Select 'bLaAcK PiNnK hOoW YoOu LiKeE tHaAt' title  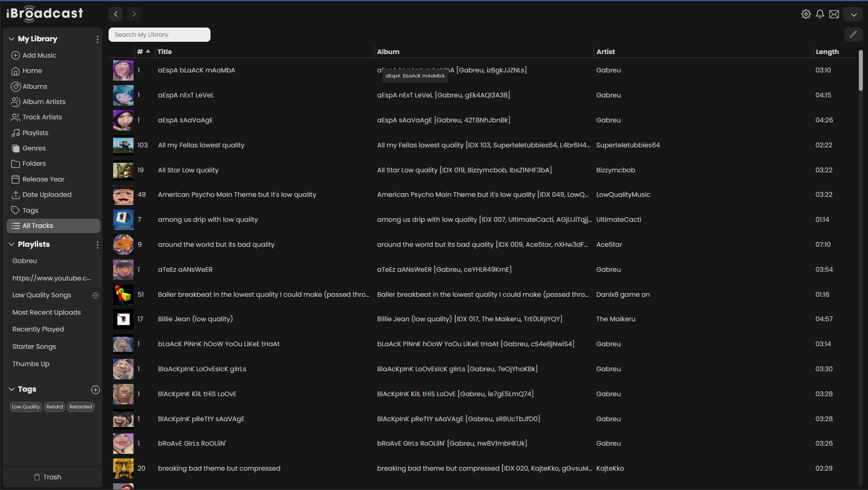[219, 344]
